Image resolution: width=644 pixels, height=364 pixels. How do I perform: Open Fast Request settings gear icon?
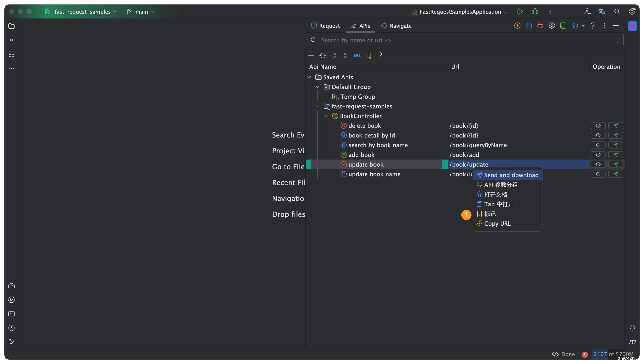tap(552, 26)
